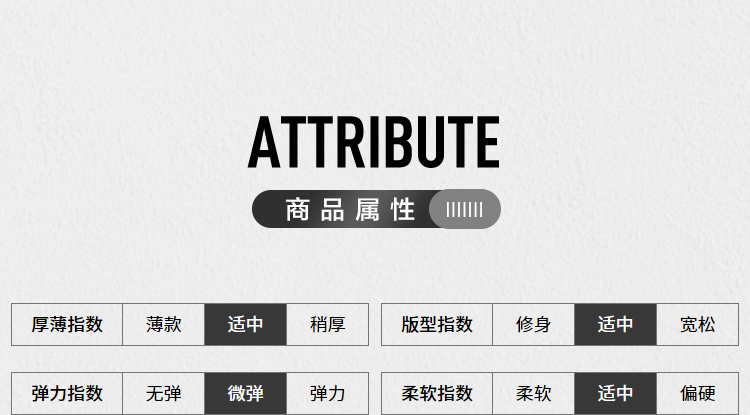Viewport: 750px width, 415px height.
Task: Click the 柔软指数 row label
Action: click(x=437, y=393)
